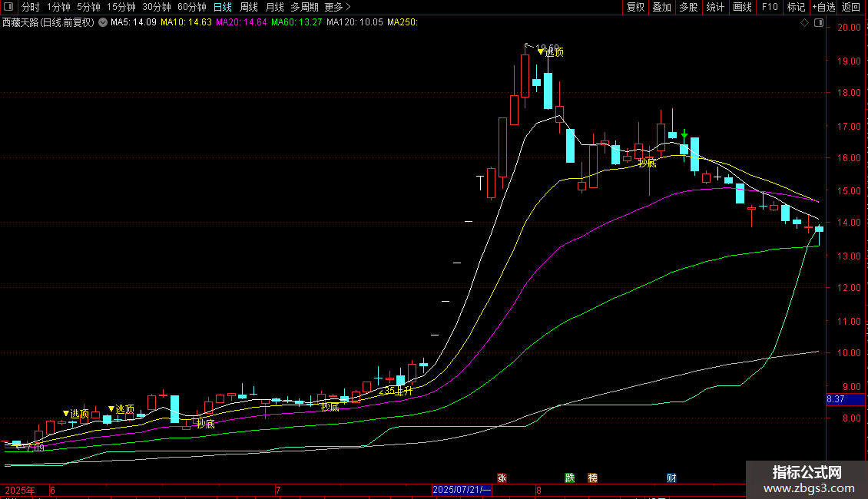The width and height of the screenshot is (868, 499).
Task: Click the green arrow signal on the chart
Action: [684, 135]
